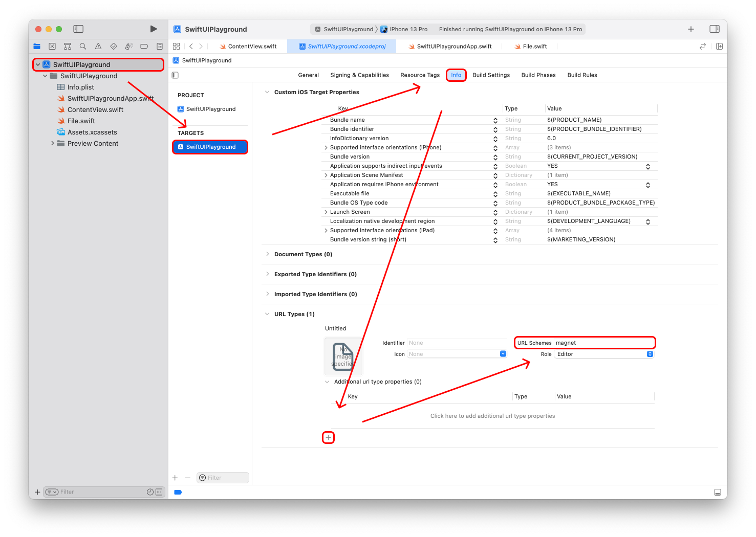Viewport: 756px width, 537px height.
Task: Expand Preview Content folder
Action: [53, 144]
